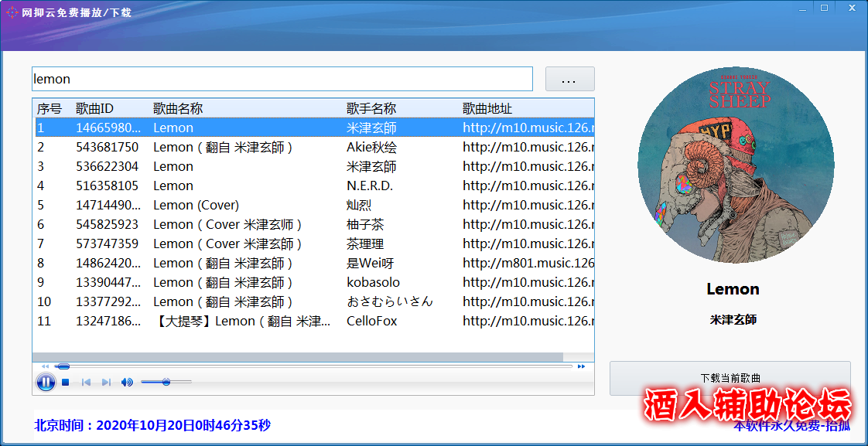Screen dimensions: 868x446
Task: Click the playback seek bar
Action: click(x=309, y=366)
